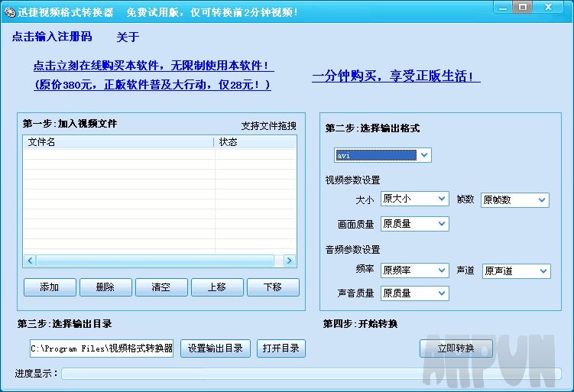
Task: Click the 进度显示 progress bar
Action: [311, 374]
